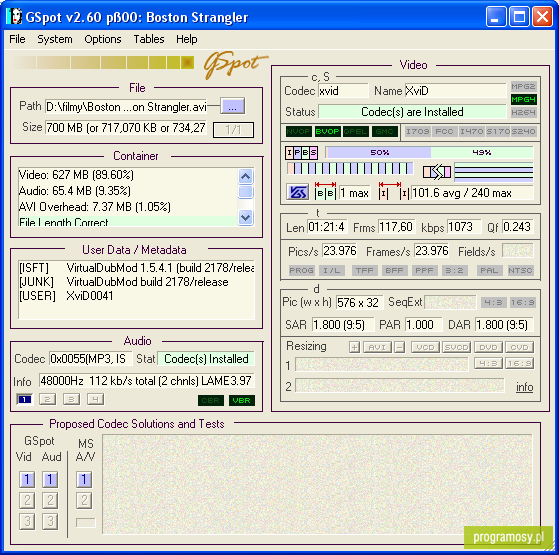Click the PROG indicator
Image resolution: width=559 pixels, height=555 pixels.
point(301,271)
